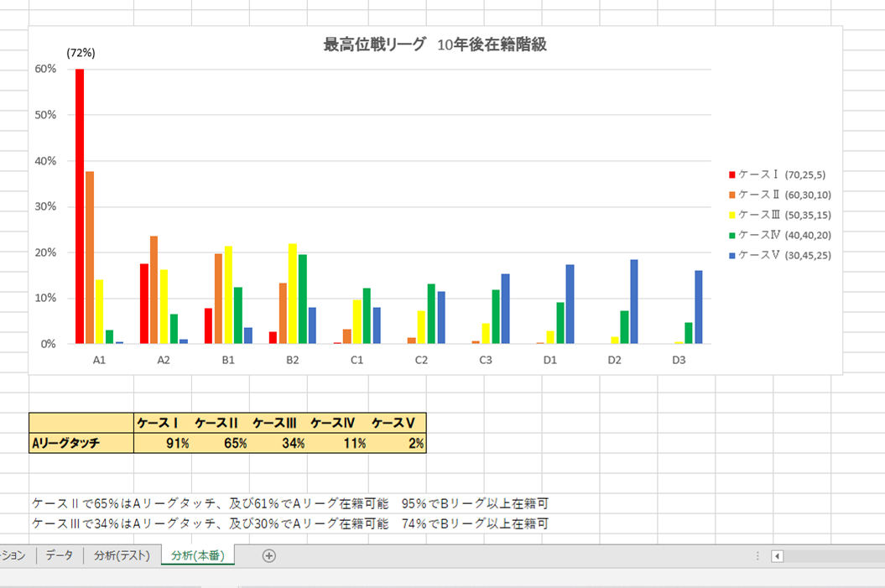This screenshot has height=588, width=885.
Task: Open the データ sheet tab
Action: click(60, 555)
